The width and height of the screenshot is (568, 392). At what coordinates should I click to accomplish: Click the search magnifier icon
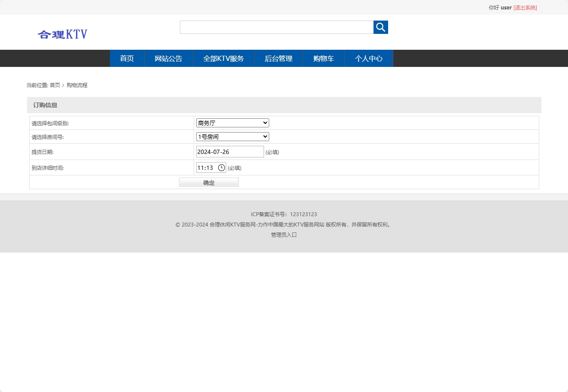pos(380,27)
